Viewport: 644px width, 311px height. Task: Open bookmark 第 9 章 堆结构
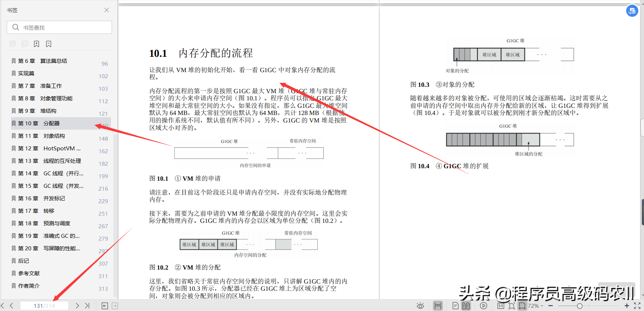(37, 111)
